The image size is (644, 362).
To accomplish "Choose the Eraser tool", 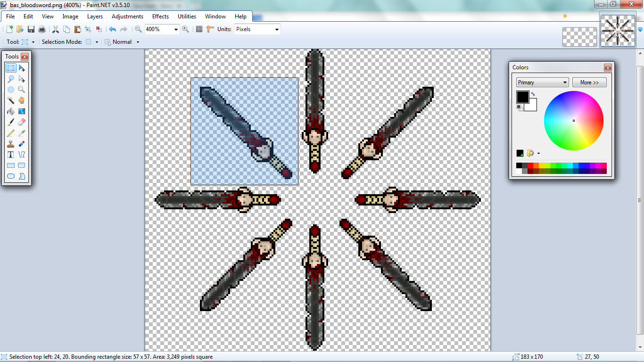I will [x=21, y=122].
